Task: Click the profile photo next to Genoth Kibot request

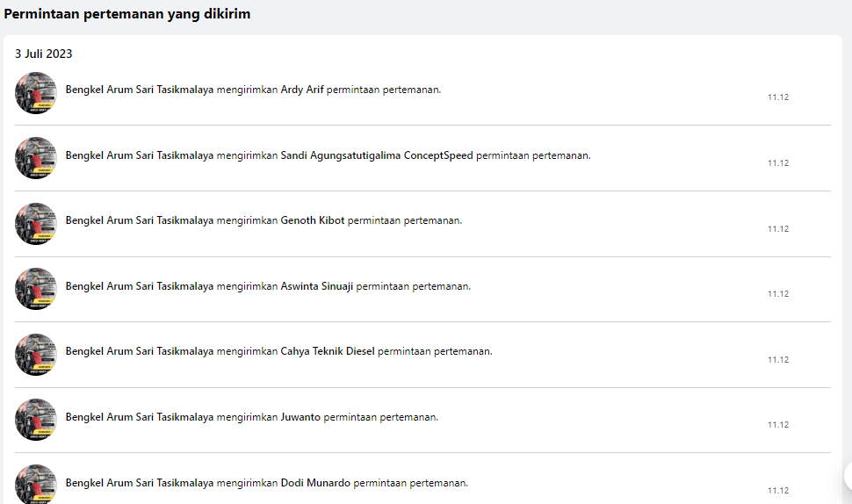Action: [36, 224]
